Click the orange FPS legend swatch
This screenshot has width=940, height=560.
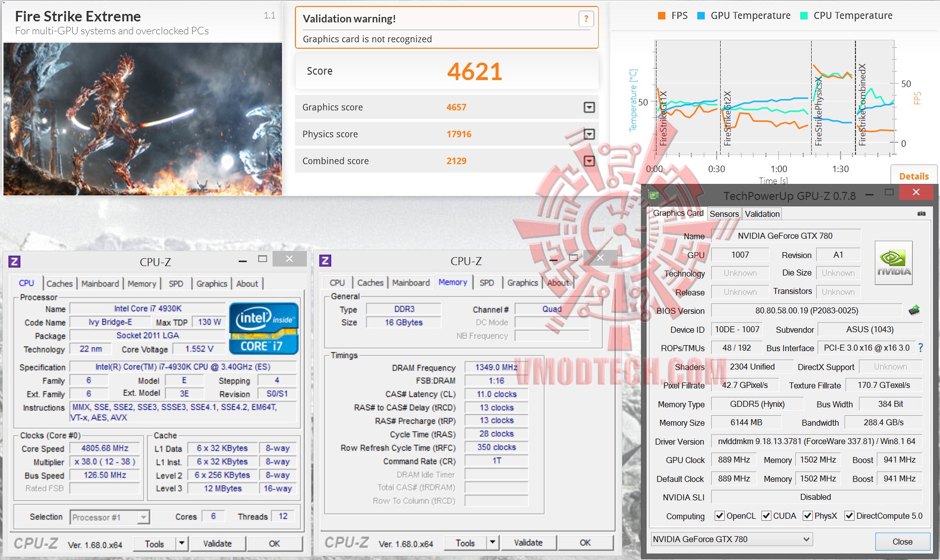point(661,15)
